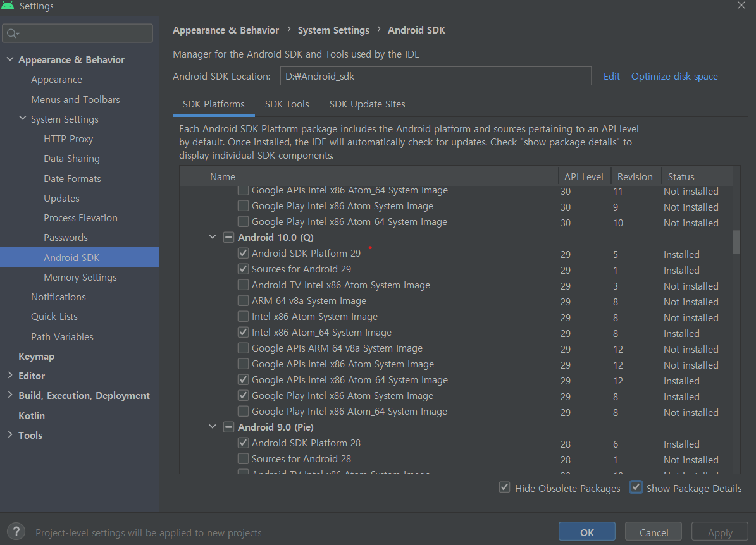The width and height of the screenshot is (756, 545).
Task: Click the Revision column header
Action: [635, 176]
